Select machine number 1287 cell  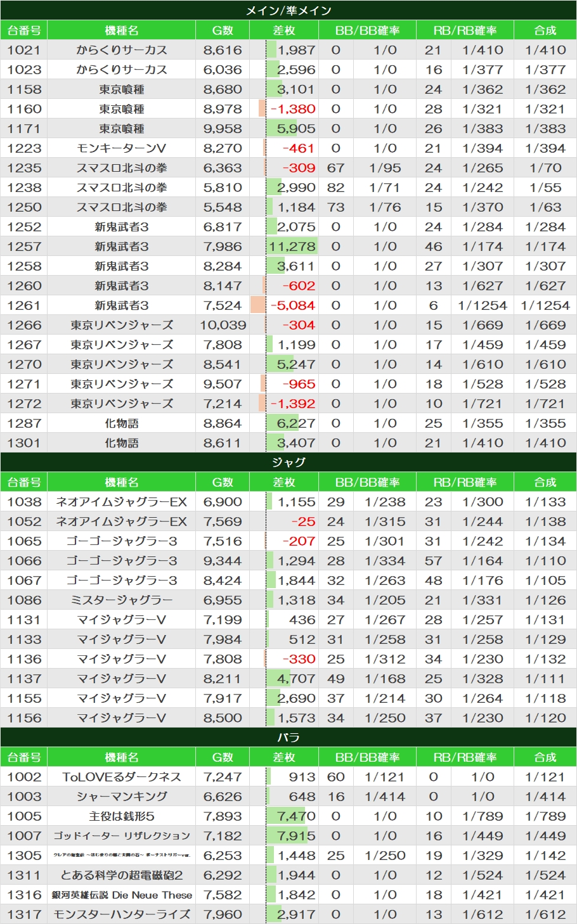click(24, 423)
